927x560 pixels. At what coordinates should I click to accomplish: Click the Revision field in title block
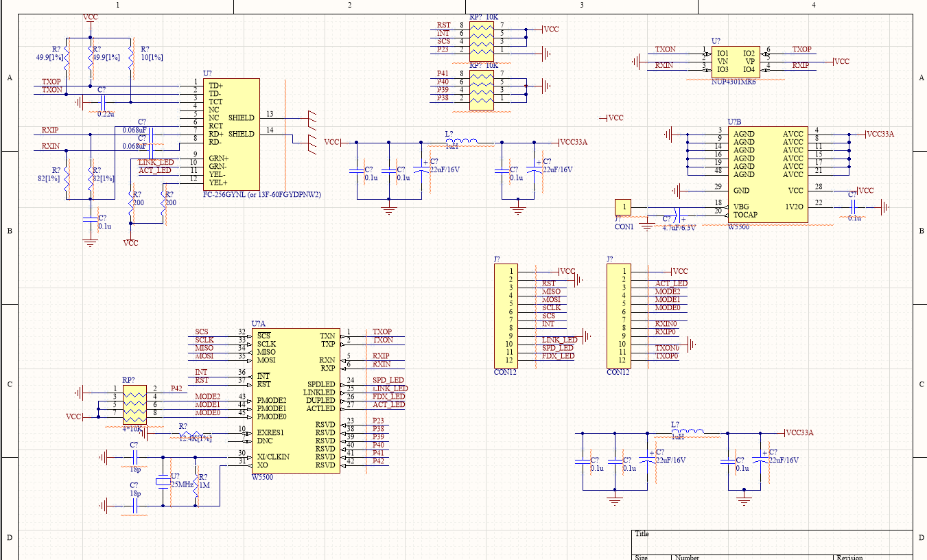[x=874, y=557]
